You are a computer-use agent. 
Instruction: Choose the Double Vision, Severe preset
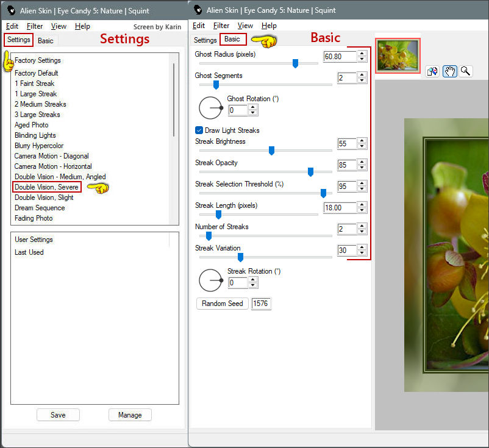46,187
